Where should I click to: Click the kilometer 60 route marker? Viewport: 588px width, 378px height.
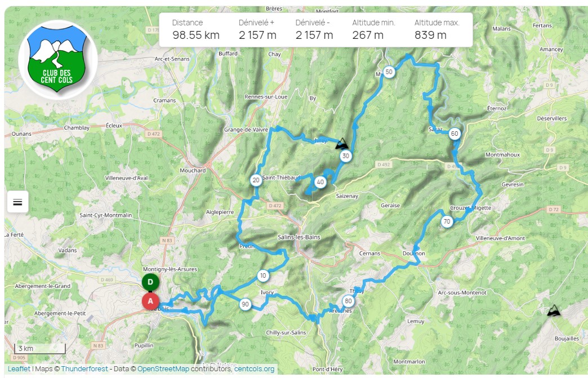click(455, 134)
